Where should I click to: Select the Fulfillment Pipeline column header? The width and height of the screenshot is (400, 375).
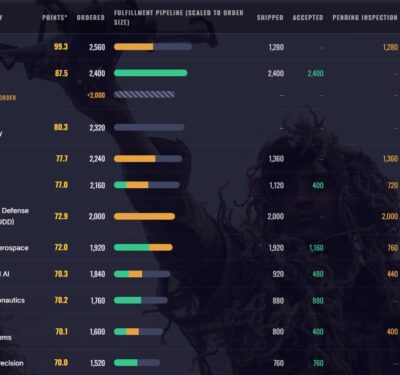(x=179, y=17)
